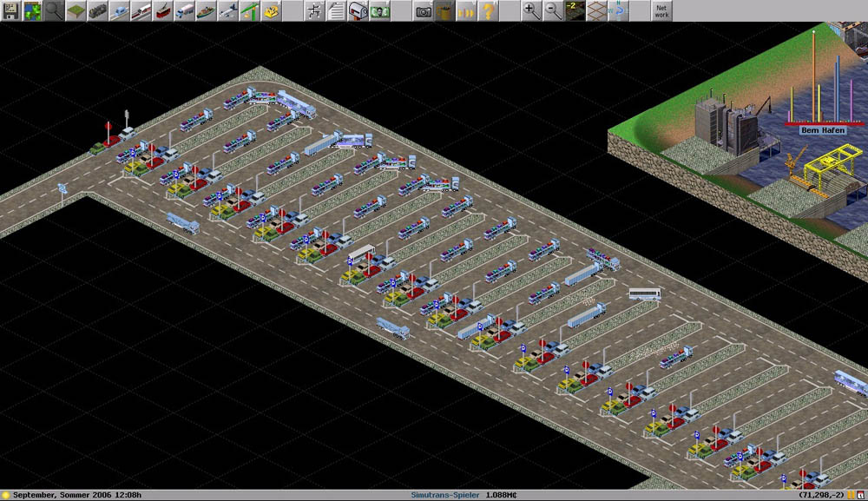868x501 pixels.
Task: Toggle fast forward mode
Action: [467, 10]
